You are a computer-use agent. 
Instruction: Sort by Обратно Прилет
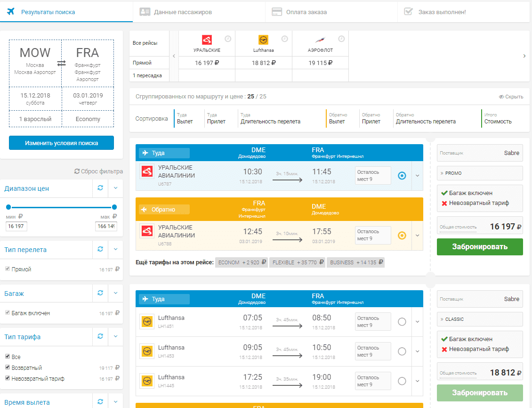tap(371, 118)
